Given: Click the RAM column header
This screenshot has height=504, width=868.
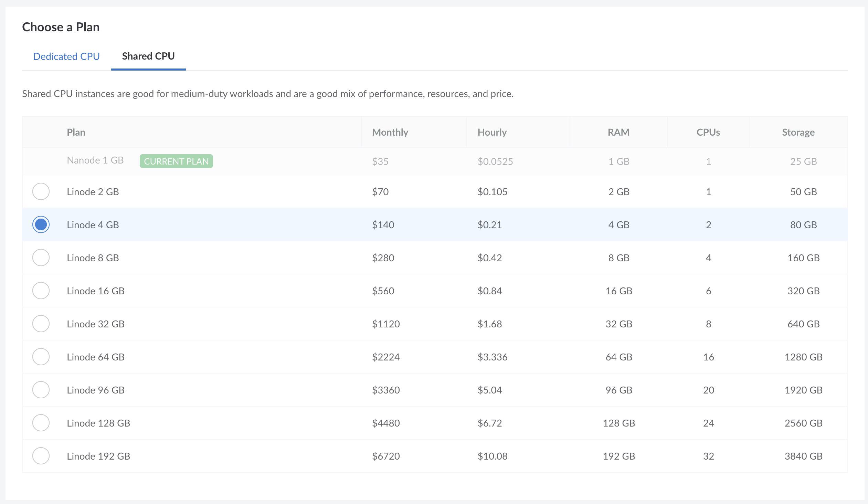Looking at the screenshot, I should coord(618,132).
